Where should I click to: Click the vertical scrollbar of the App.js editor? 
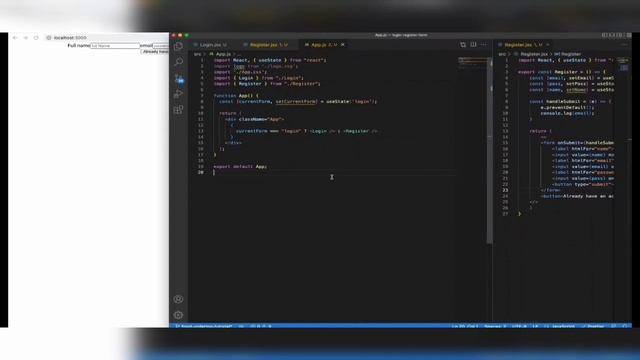tap(490, 151)
